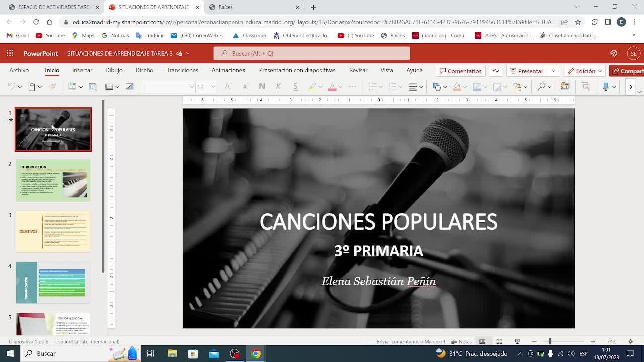Image resolution: width=644 pixels, height=362 pixels.
Task: Toggle Normal view in status bar
Action: [x=482, y=341]
